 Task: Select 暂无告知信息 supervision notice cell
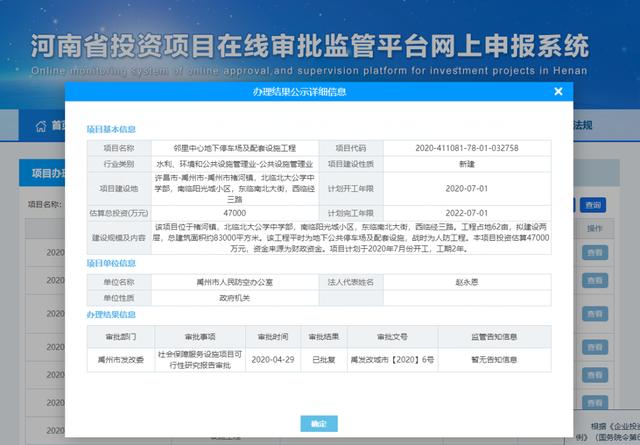494,360
